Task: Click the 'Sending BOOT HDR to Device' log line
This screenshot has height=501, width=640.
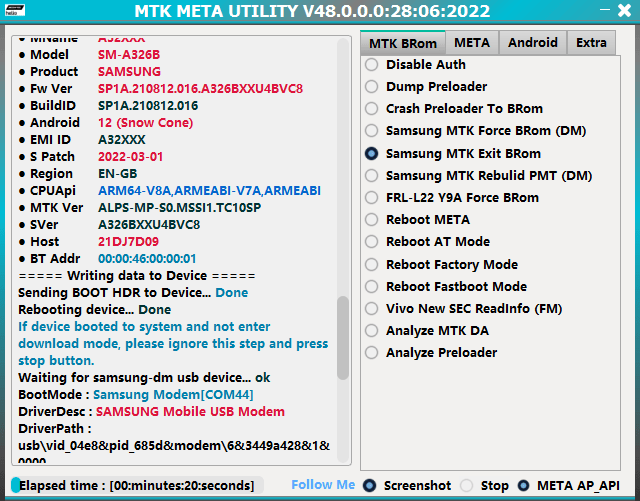Action: click(133, 293)
